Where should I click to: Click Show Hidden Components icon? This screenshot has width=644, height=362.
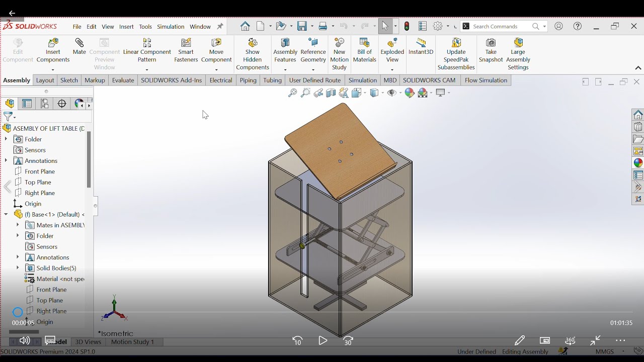tap(253, 43)
